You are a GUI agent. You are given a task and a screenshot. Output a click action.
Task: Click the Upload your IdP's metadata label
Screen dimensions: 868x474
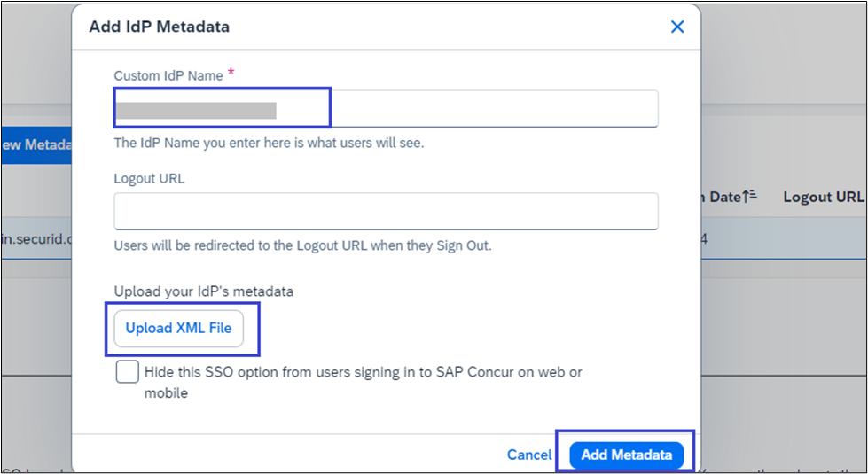(203, 291)
